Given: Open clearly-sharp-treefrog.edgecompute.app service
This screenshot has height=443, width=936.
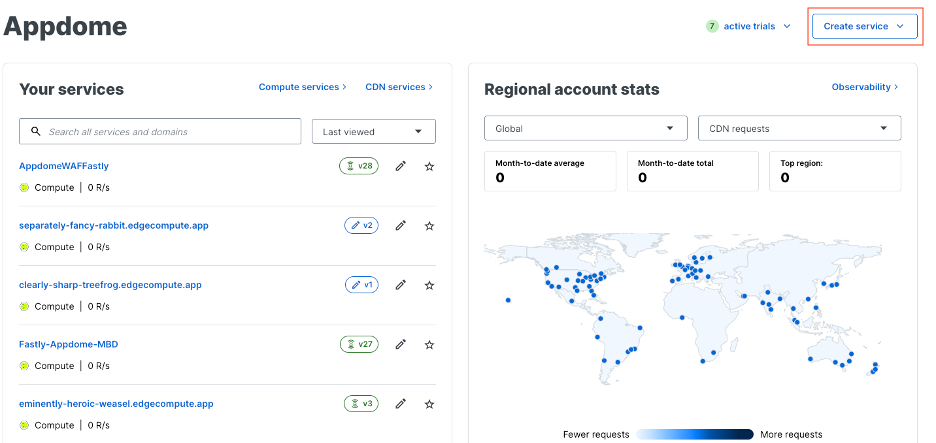Looking at the screenshot, I should point(110,285).
